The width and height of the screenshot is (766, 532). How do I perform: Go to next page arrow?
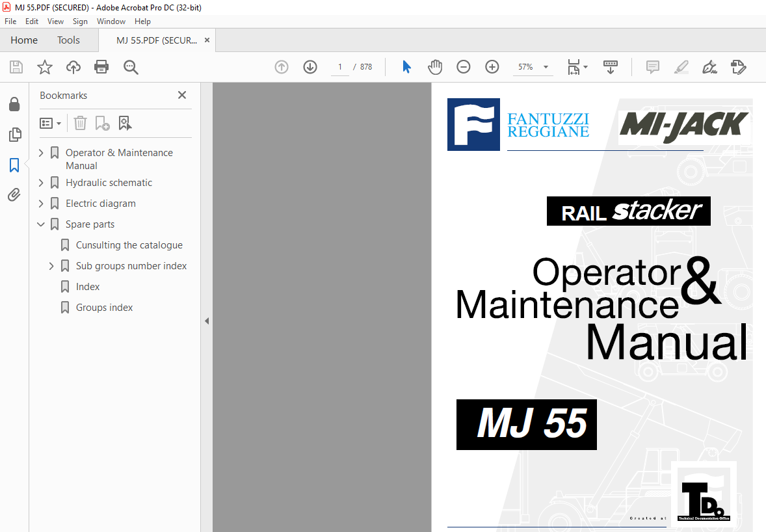(310, 67)
